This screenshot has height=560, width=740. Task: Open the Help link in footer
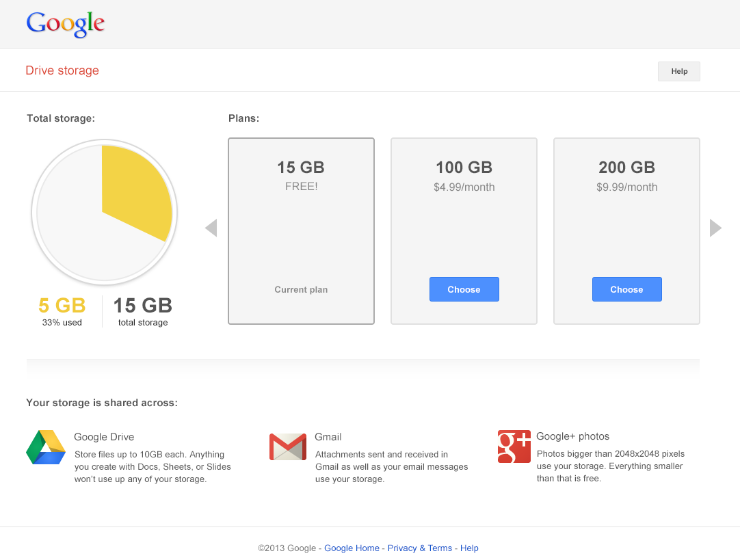(469, 548)
